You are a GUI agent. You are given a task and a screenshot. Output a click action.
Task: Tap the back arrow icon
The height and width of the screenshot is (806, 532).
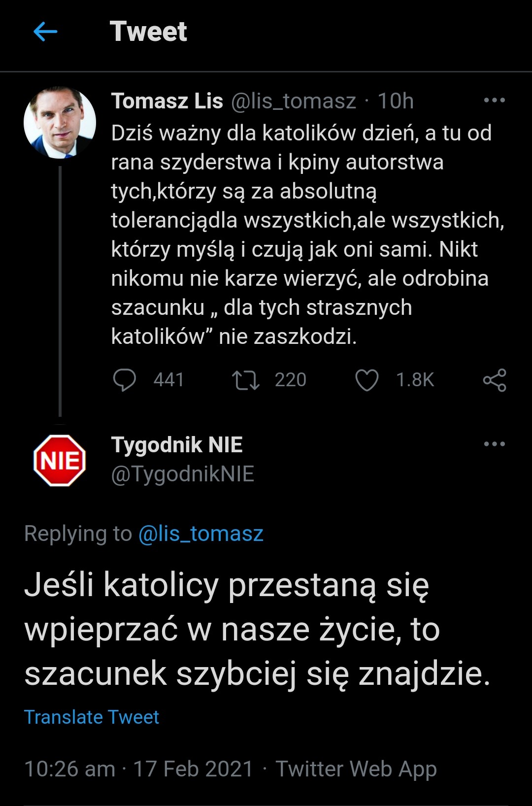[45, 32]
